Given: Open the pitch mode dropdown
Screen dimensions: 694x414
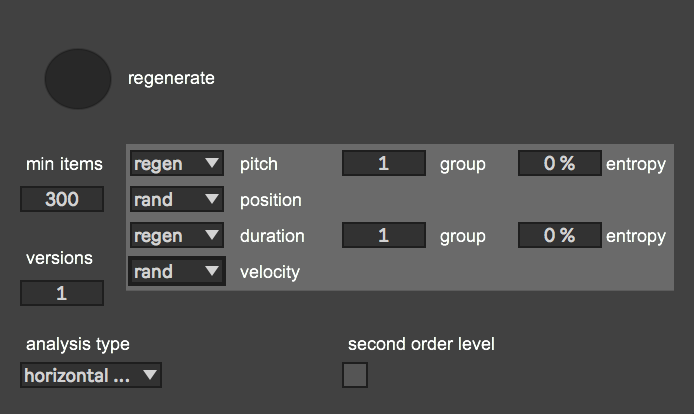Looking at the screenshot, I should (177, 163).
